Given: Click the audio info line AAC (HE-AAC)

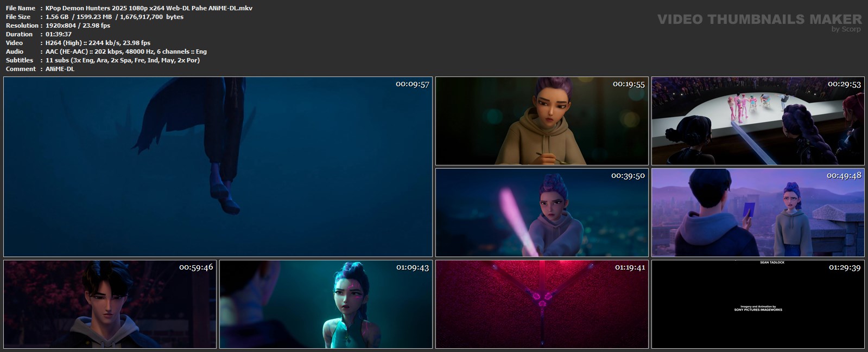Looking at the screenshot, I should [126, 52].
